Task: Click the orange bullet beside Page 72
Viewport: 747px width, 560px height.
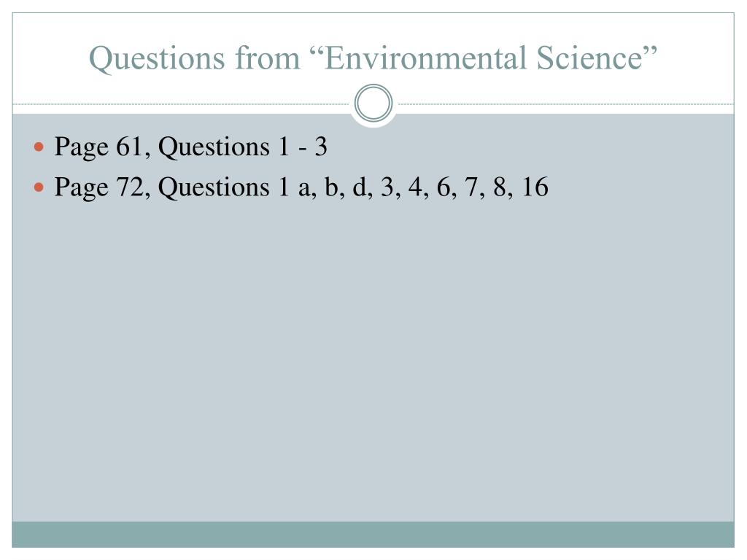Action: (40, 188)
